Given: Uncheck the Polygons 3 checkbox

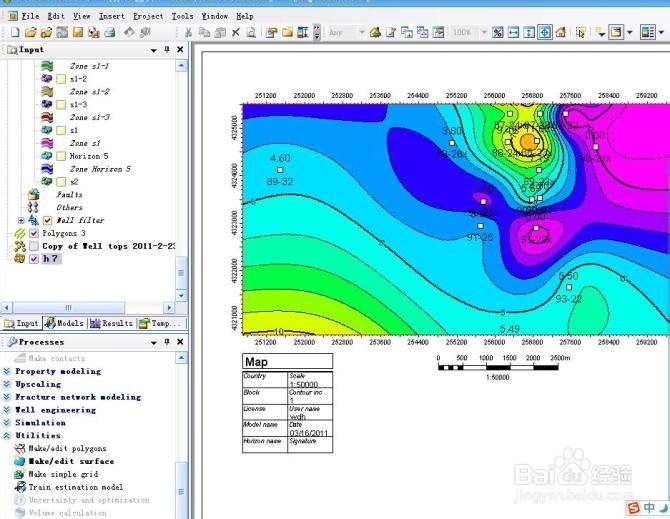Looking at the screenshot, I should 34,233.
